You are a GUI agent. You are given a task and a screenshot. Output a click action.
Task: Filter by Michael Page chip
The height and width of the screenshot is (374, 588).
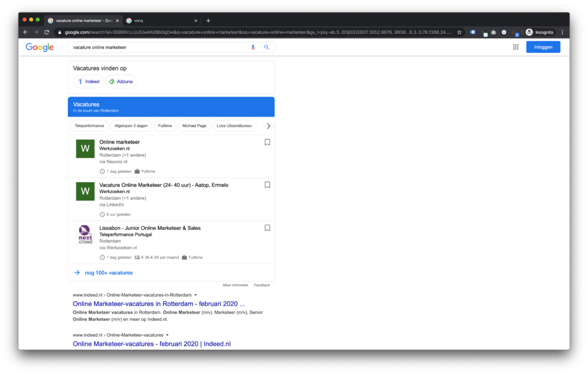[194, 126]
